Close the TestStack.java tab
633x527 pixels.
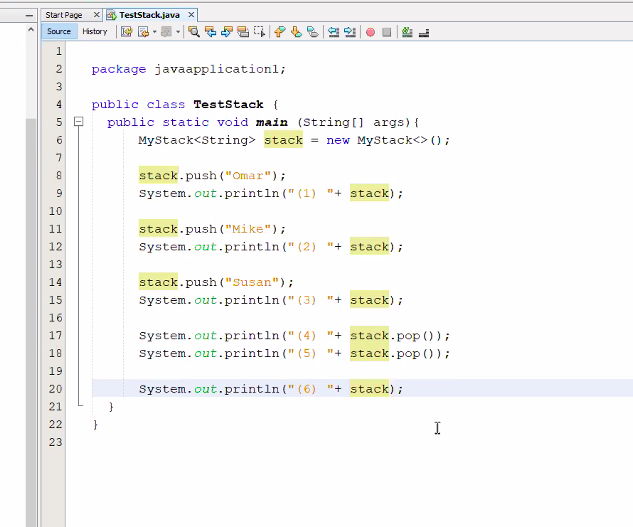point(191,15)
